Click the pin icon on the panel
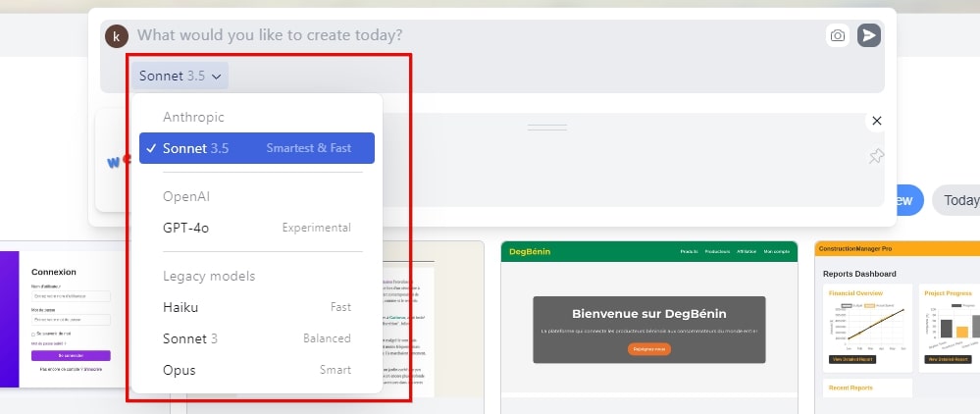Screen dimensions: 980x414 (876, 156)
